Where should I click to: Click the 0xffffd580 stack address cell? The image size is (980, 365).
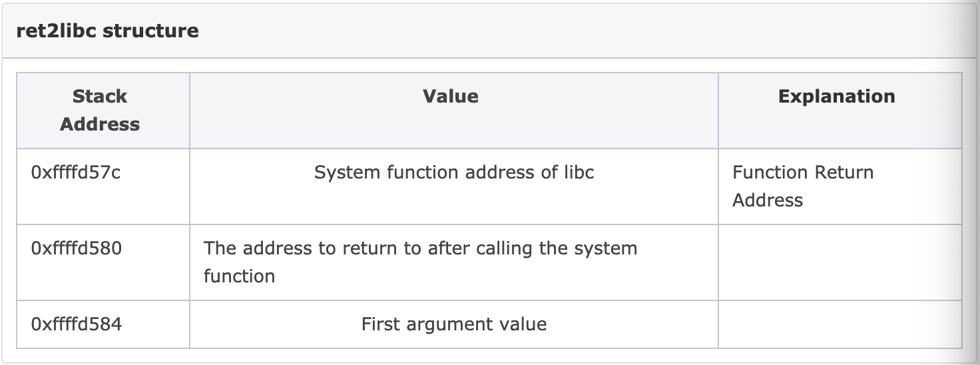coord(103,262)
